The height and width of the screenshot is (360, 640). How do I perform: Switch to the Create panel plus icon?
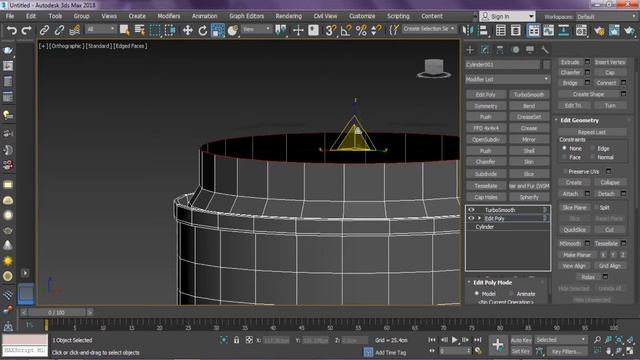(470, 50)
